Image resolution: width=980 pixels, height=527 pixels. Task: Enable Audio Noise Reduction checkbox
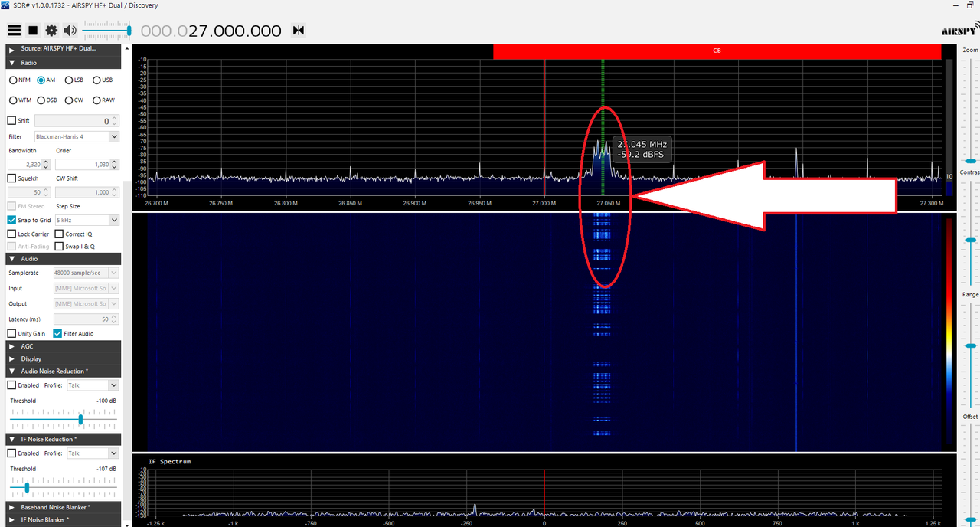(11, 385)
